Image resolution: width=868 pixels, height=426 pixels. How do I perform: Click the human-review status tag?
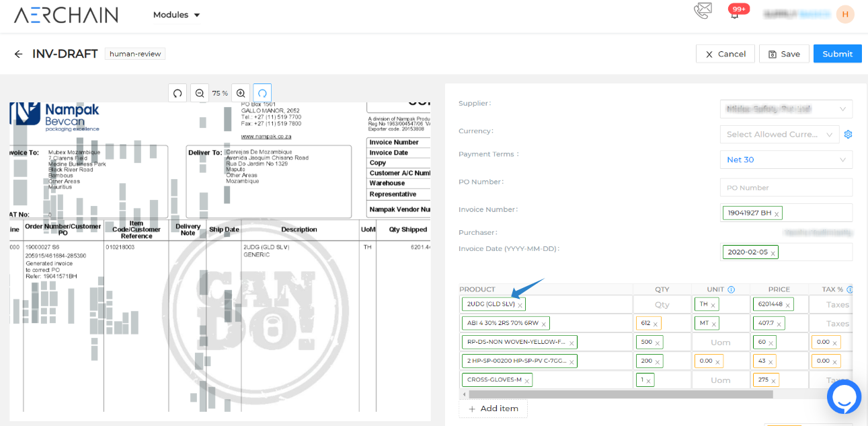(135, 54)
